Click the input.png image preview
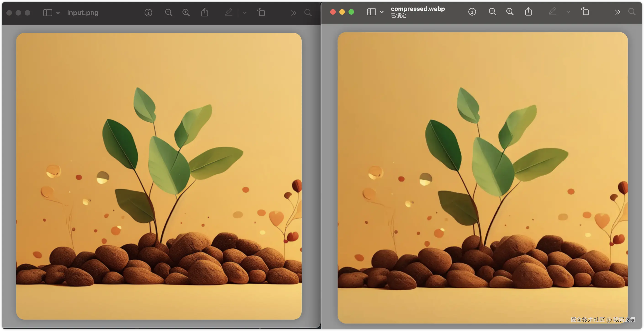Screen dimensions: 644x331 159,176
